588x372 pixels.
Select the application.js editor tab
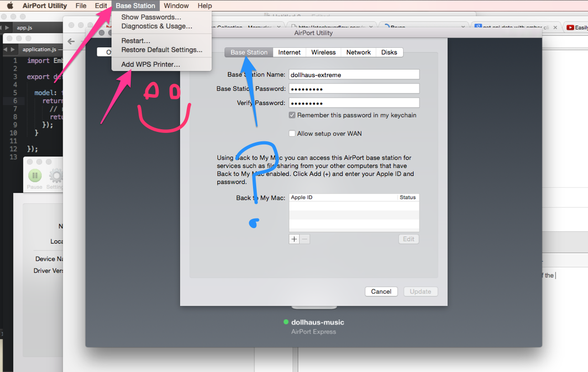39,49
